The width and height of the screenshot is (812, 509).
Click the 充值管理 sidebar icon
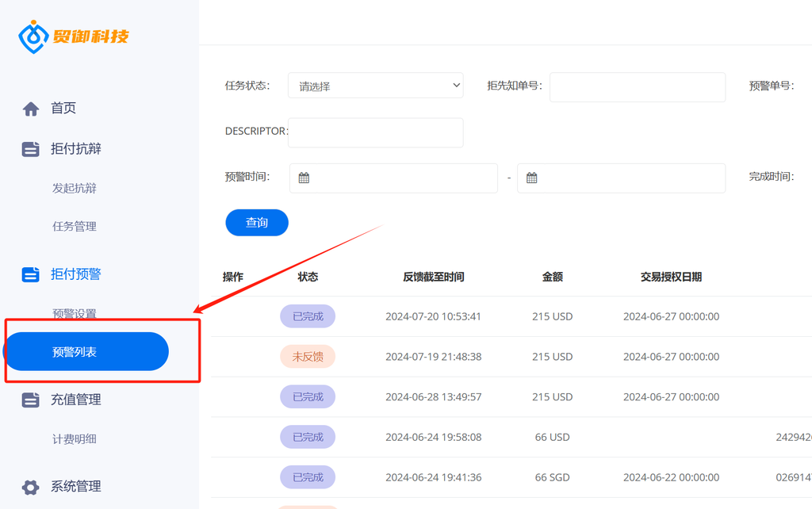pos(31,400)
